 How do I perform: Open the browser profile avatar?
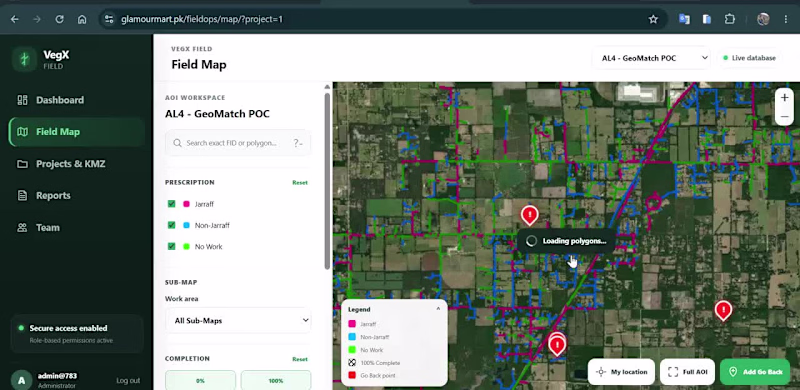(763, 19)
